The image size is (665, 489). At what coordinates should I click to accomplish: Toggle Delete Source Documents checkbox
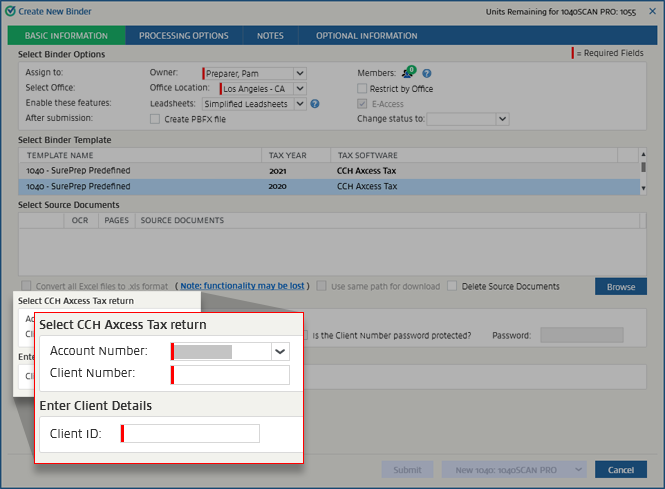(453, 286)
